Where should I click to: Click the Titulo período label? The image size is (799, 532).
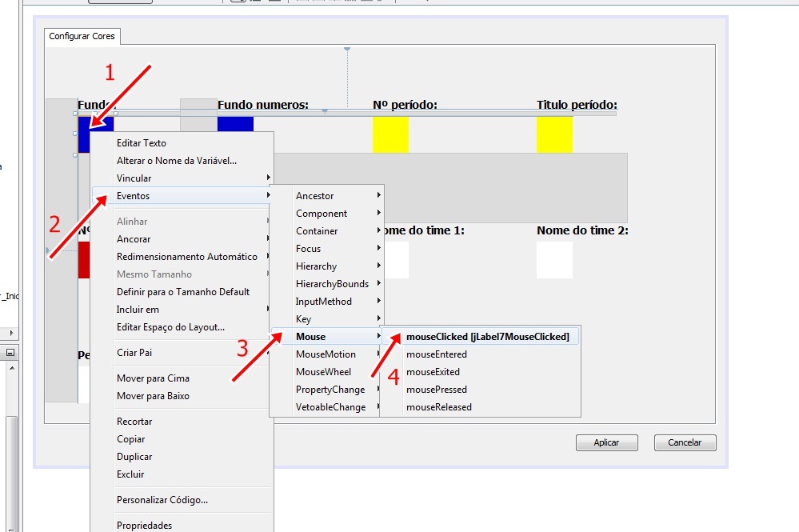click(x=577, y=105)
